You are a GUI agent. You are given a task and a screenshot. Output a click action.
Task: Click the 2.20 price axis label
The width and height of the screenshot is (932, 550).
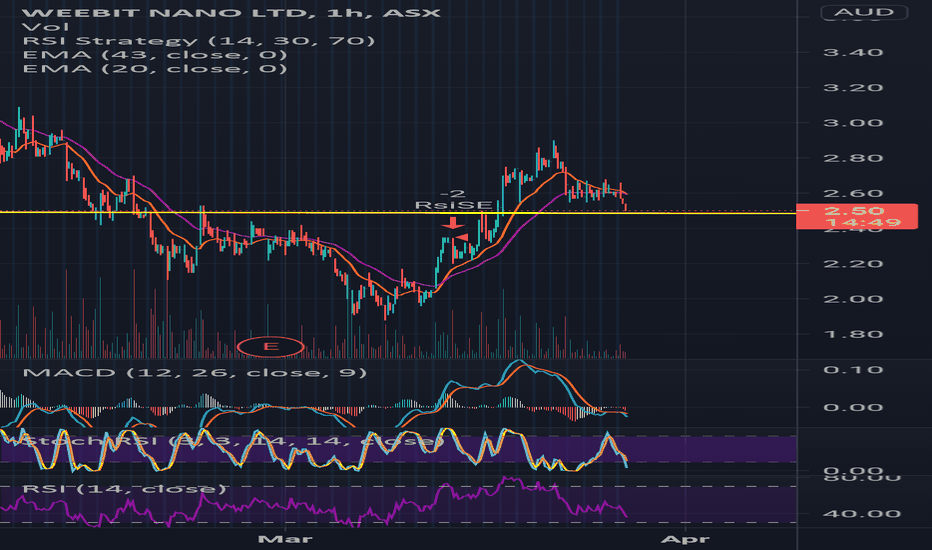[853, 263]
